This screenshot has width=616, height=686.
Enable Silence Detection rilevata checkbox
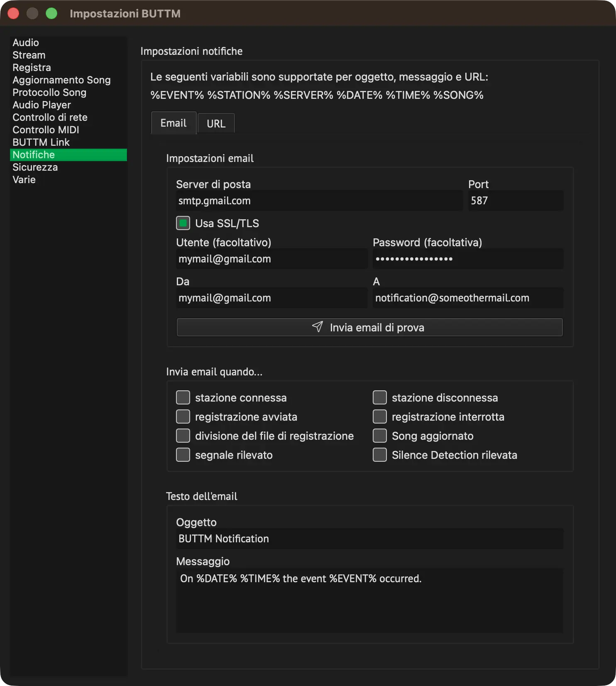[380, 455]
